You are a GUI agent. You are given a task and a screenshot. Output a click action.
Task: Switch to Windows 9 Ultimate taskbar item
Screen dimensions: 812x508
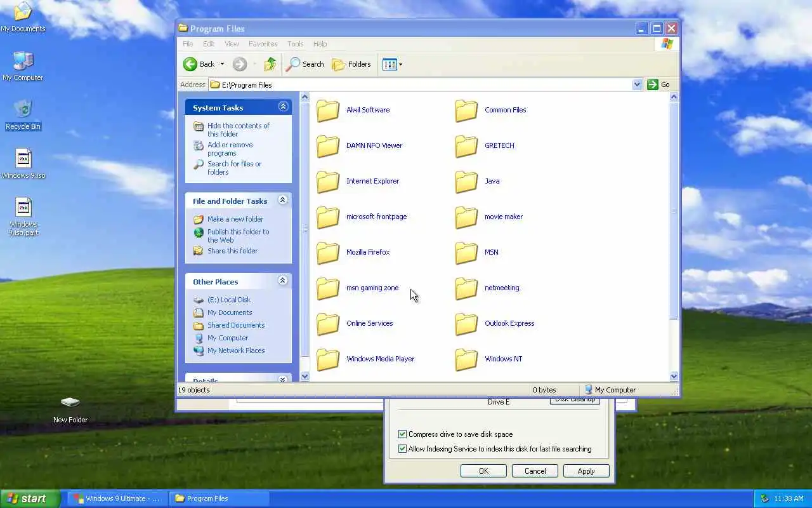click(118, 498)
